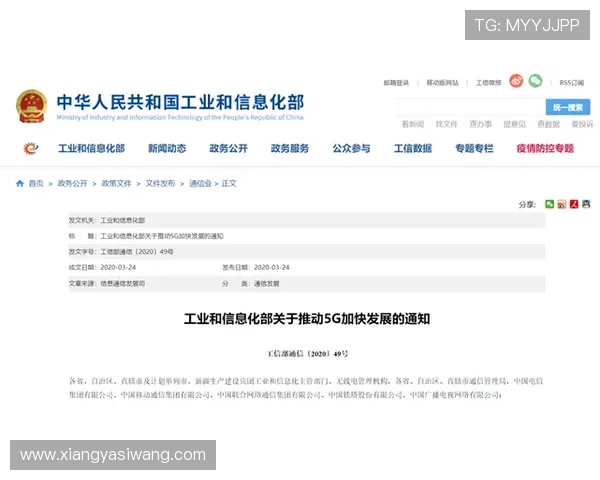Open 新闻动态 navigation menu

tap(167, 149)
